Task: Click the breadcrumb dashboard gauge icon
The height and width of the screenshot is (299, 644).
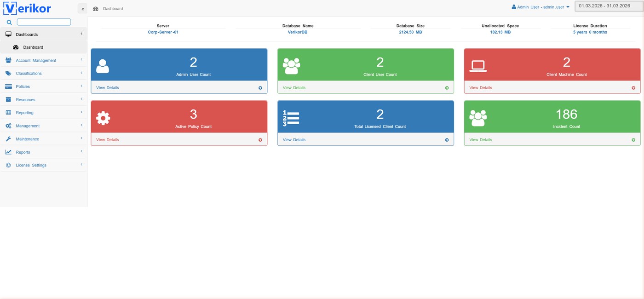Action: click(96, 9)
